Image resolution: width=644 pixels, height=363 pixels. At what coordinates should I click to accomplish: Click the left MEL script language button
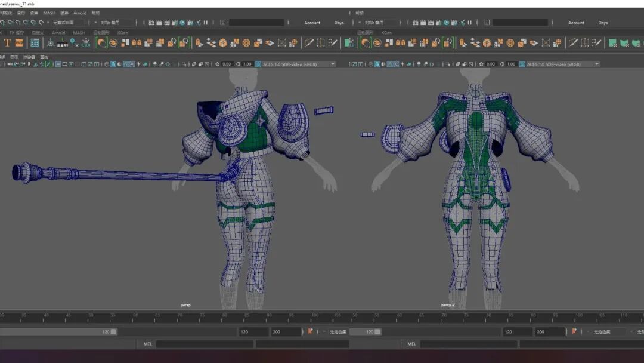click(x=147, y=344)
